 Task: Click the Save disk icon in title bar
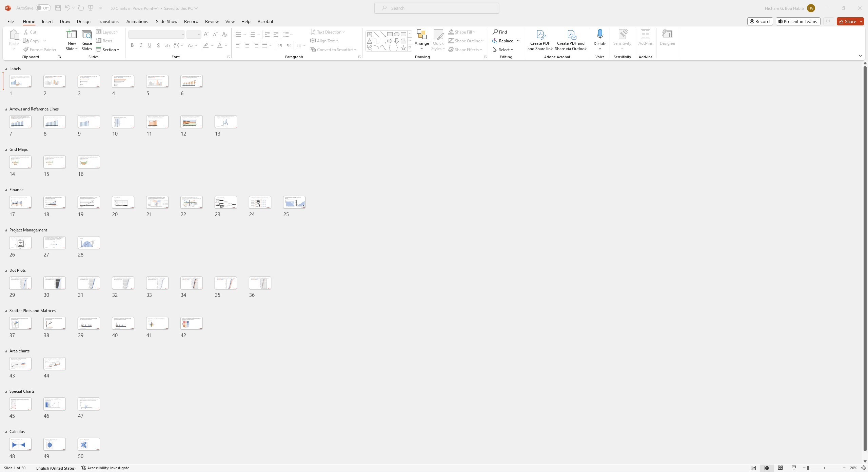[58, 8]
